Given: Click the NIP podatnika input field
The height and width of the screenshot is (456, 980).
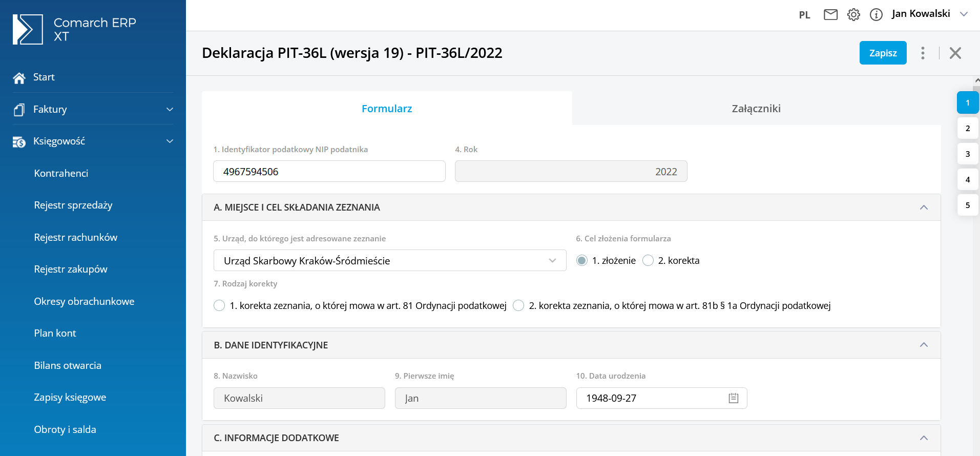Looking at the screenshot, I should pos(329,172).
